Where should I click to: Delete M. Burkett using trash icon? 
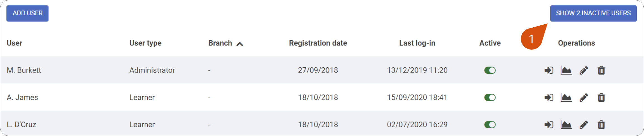[x=601, y=70]
